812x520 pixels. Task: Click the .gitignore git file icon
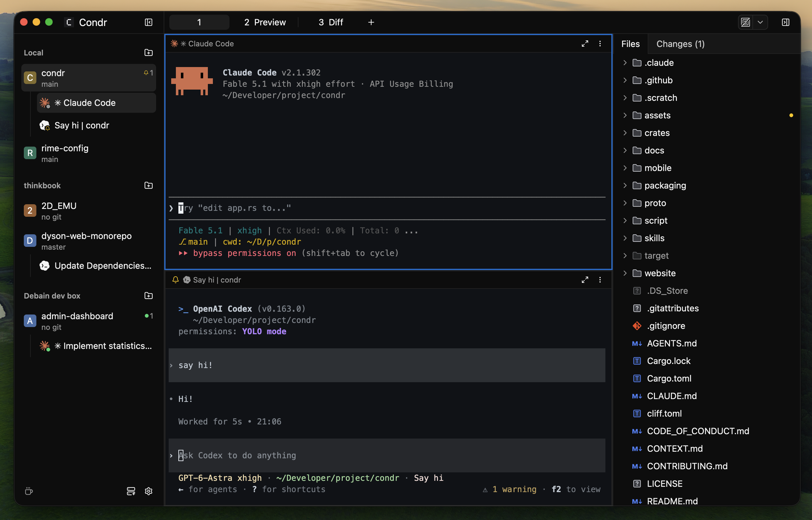pos(637,326)
